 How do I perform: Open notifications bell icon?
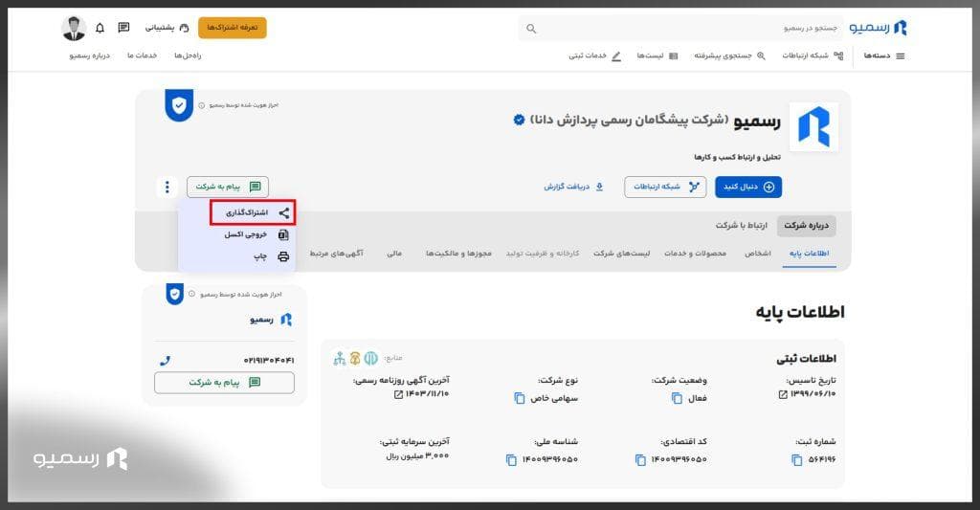[100, 28]
